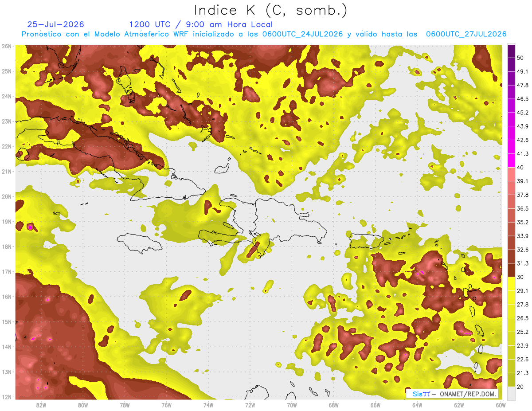This screenshot has width=532, height=411.
Task: Click the color bar value "35.2"
Action: 522,222
